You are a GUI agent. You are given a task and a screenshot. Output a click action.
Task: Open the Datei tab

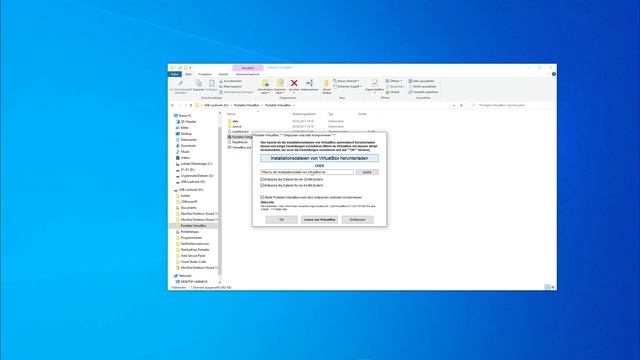(175, 74)
